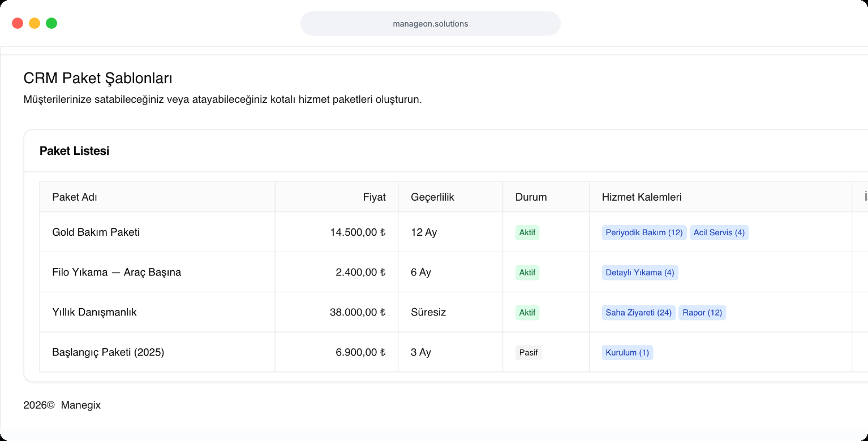Click the Pasif badge for Başlangıç Paketi
868x441 pixels.
[528, 353]
